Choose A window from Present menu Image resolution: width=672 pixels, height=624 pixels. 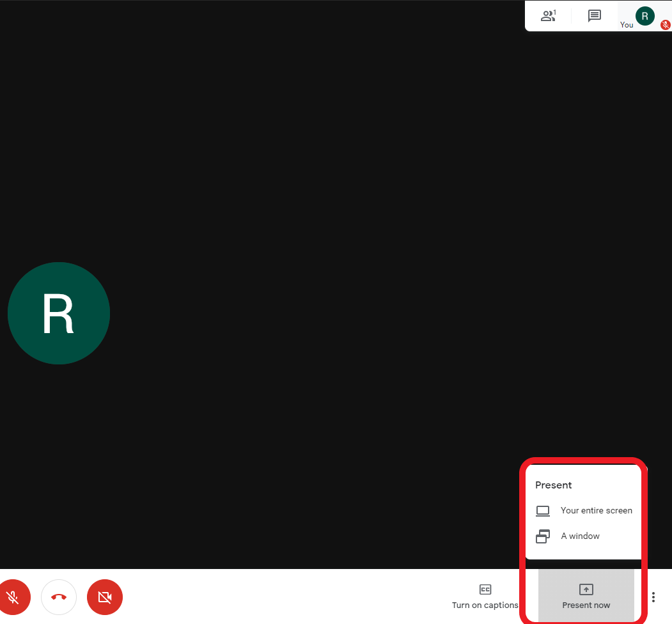(580, 536)
